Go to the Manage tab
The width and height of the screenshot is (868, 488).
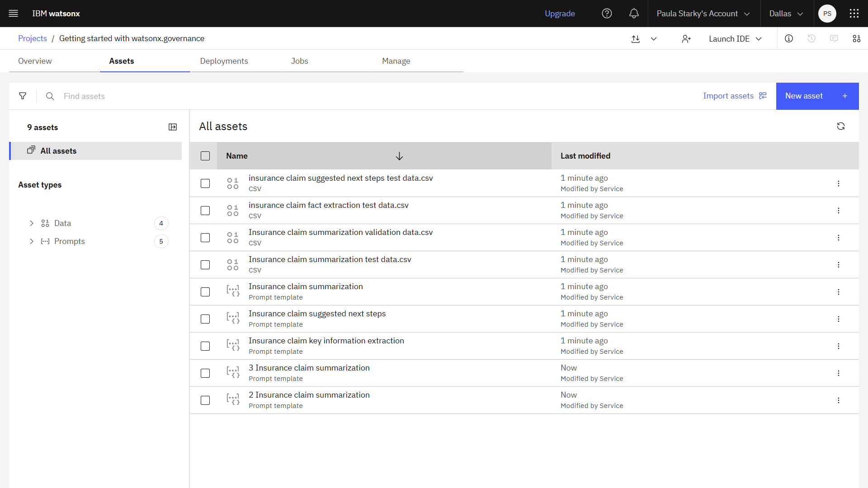point(396,61)
